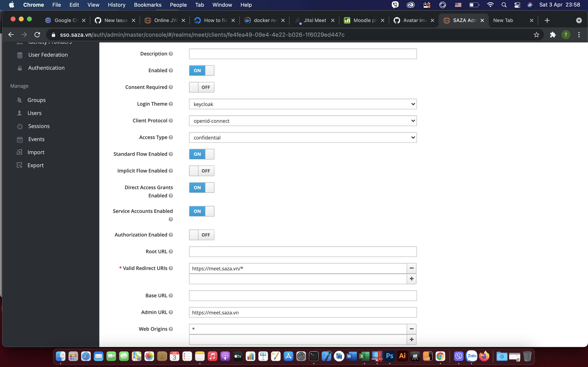The width and height of the screenshot is (588, 367).
Task: Click the plus icon to add redirect URI
Action: tap(411, 279)
